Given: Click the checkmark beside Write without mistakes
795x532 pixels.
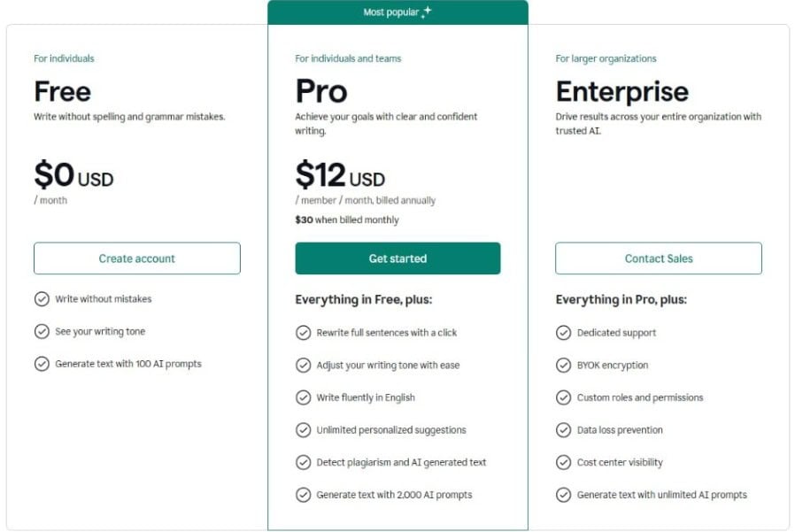Looking at the screenshot, I should click(x=42, y=300).
